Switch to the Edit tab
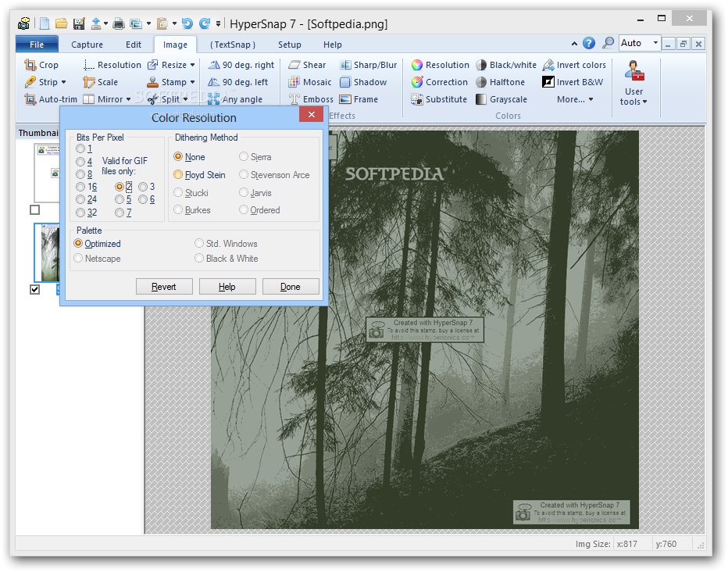Screen dimensions: 728x572 [x=134, y=45]
